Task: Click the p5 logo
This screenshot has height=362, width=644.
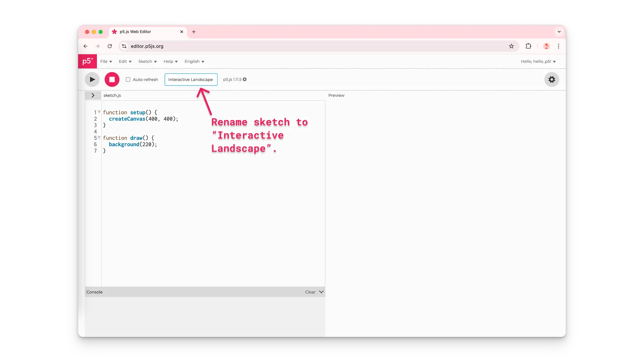Action: point(87,61)
